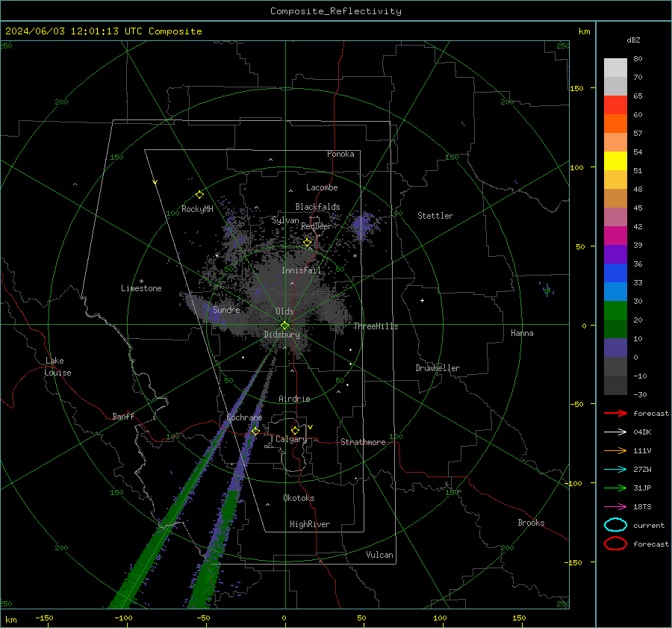The width and height of the screenshot is (672, 628).
Task: Click the Stettler city label
Action: (435, 216)
